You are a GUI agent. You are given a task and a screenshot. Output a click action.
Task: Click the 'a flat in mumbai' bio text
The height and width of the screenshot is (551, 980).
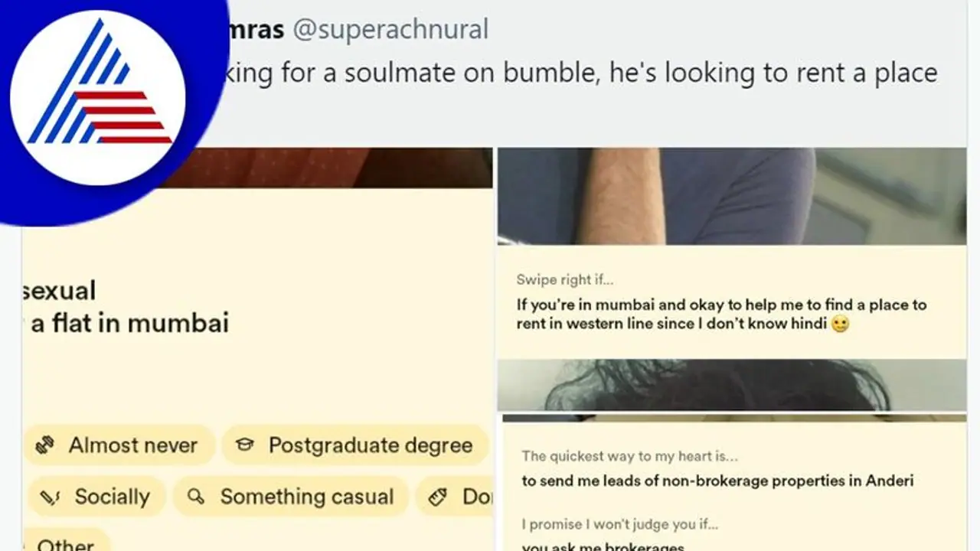coord(130,323)
